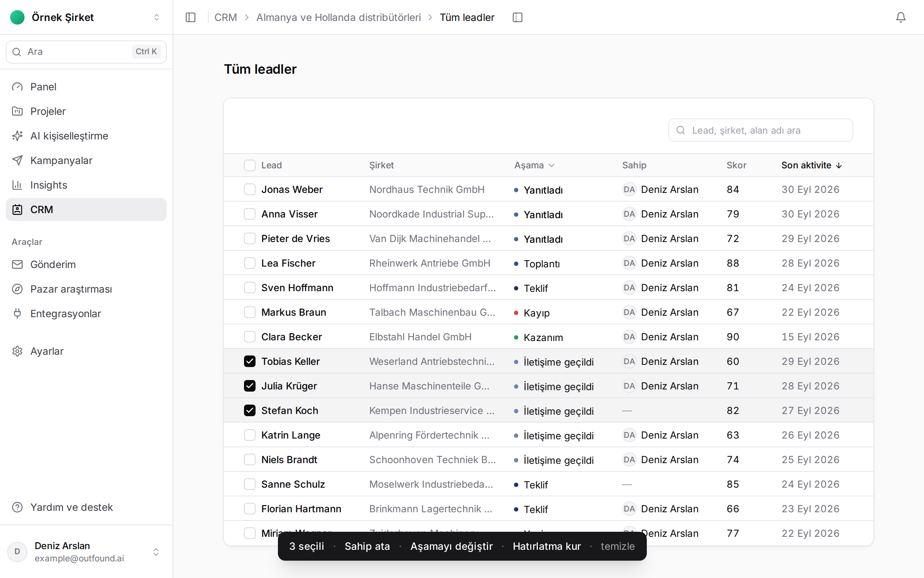Screen dimensions: 924x578
Task: Click the Örnek Şirket green logo
Action: click(x=17, y=17)
